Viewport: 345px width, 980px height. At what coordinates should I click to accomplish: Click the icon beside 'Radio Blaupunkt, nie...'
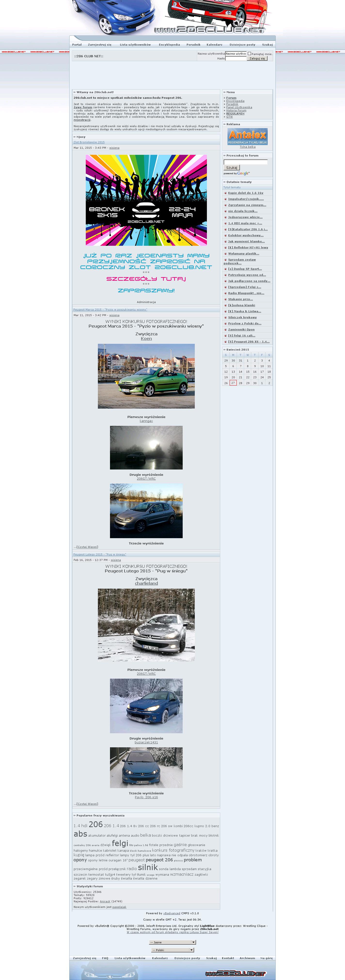coord(225,293)
